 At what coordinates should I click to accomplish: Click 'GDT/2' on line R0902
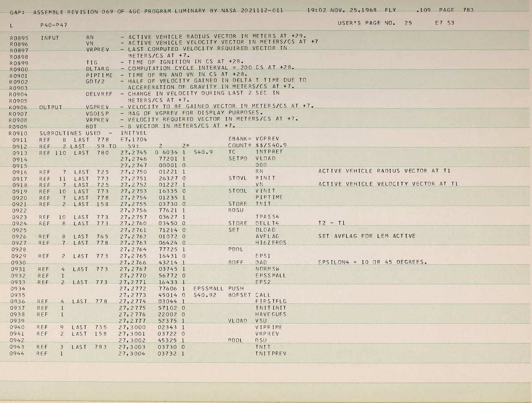(95, 81)
